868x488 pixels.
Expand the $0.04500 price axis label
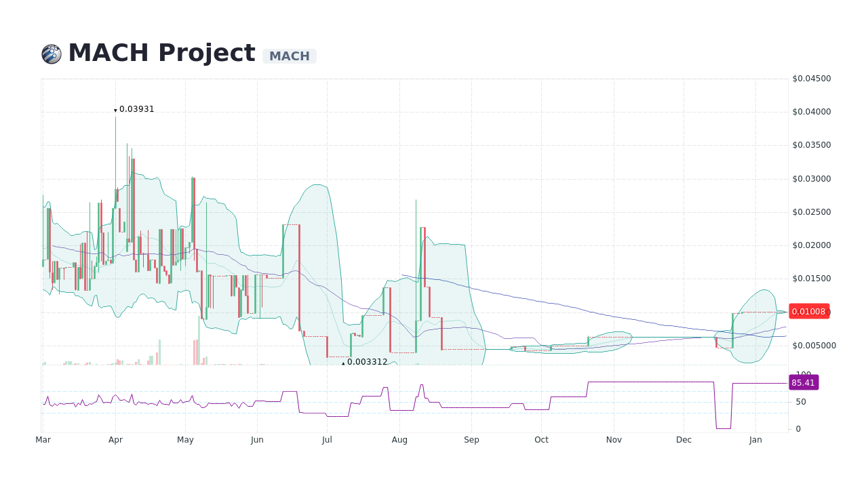click(x=811, y=78)
